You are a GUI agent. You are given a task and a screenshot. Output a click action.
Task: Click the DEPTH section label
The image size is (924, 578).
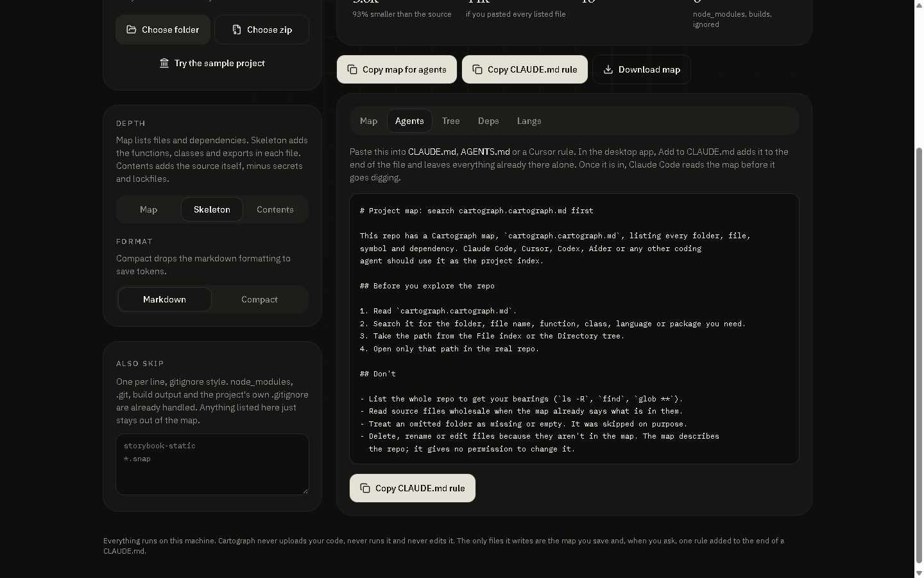(x=131, y=123)
